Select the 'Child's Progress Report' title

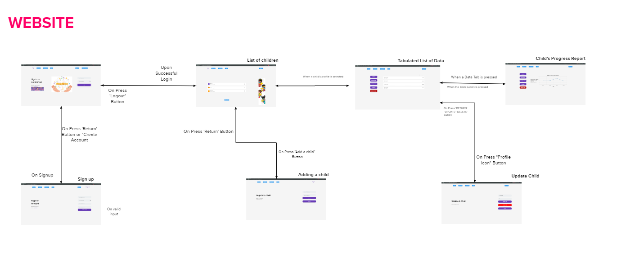point(560,59)
